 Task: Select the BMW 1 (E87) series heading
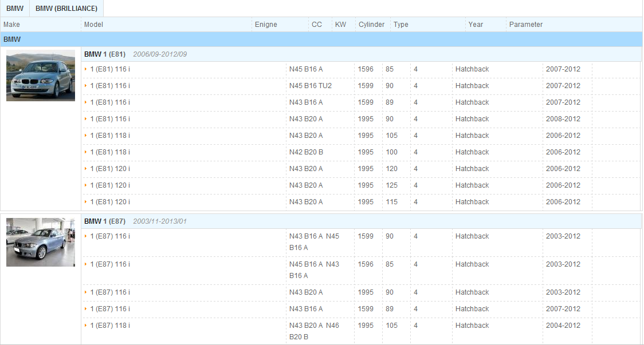105,221
